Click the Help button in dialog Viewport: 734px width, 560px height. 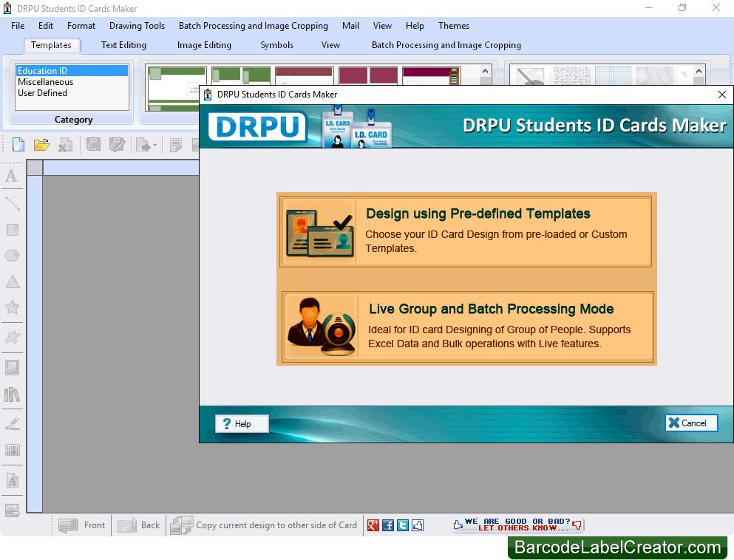[x=242, y=424]
